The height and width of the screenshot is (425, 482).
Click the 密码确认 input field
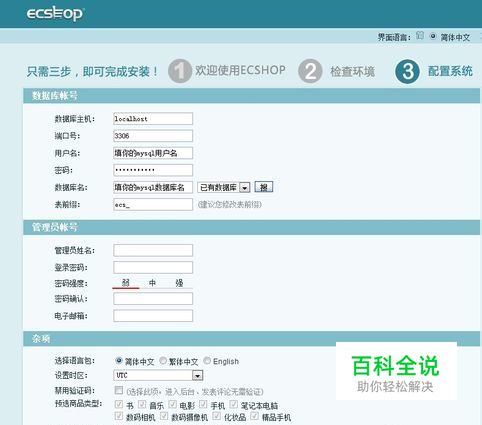click(x=153, y=299)
